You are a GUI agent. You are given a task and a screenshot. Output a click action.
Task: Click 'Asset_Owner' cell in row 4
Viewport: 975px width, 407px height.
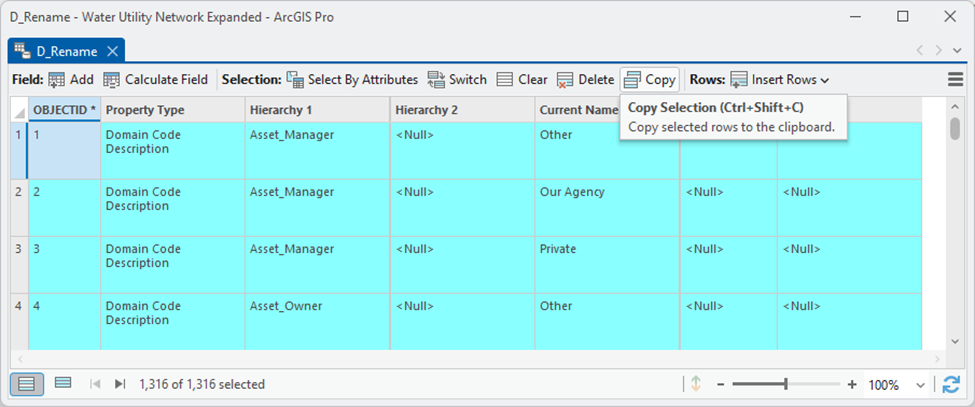317,321
